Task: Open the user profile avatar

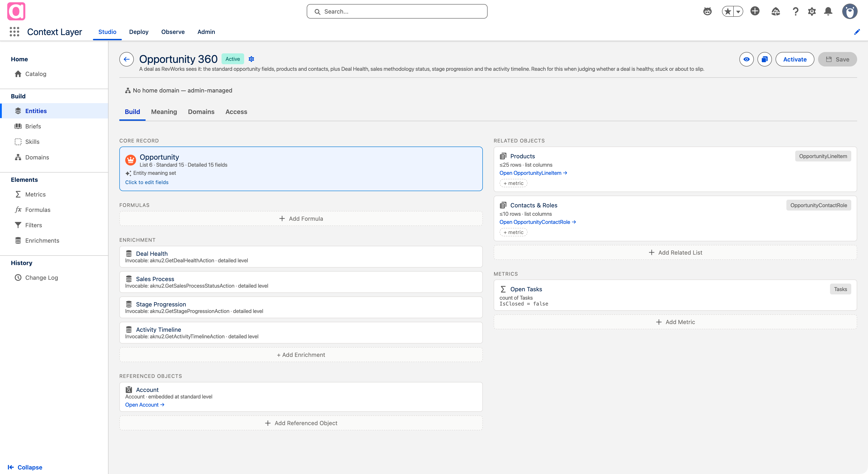Action: tap(850, 12)
